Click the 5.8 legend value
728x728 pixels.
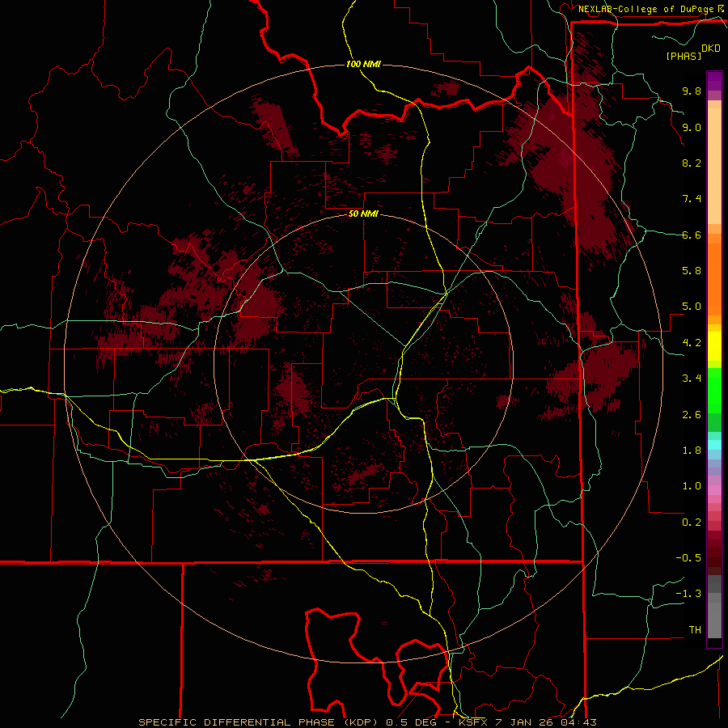pos(692,271)
